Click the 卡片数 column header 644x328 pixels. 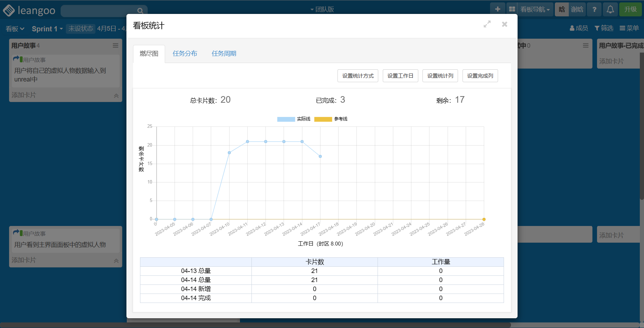point(315,262)
